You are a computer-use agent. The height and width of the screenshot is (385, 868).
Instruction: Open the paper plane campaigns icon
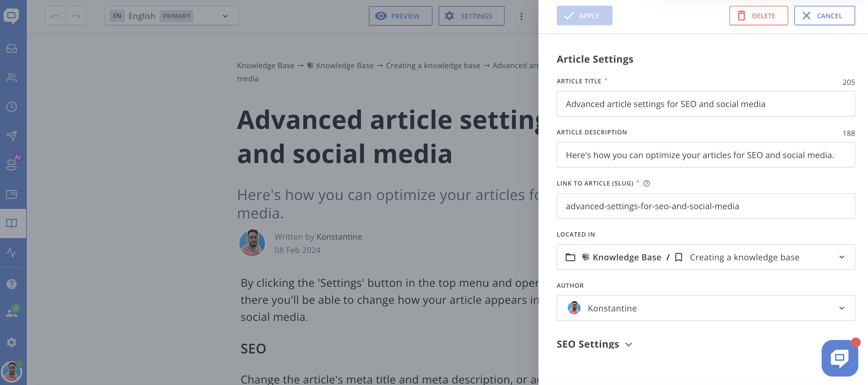click(x=12, y=136)
